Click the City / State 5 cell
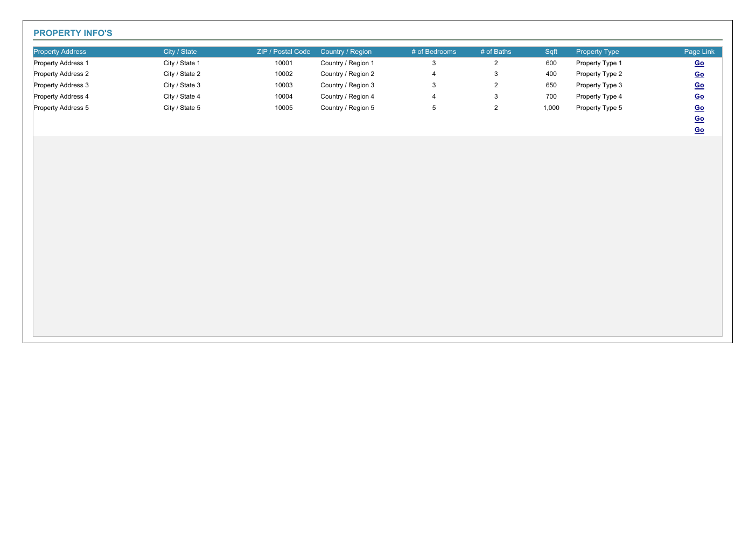Image resolution: width=756 pixels, height=535 pixels. click(x=182, y=108)
